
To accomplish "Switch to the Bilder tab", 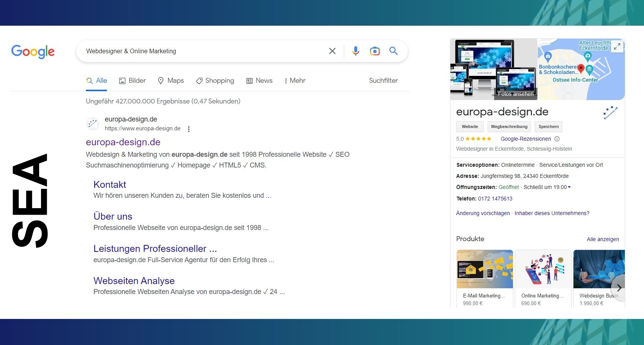I will [x=132, y=80].
